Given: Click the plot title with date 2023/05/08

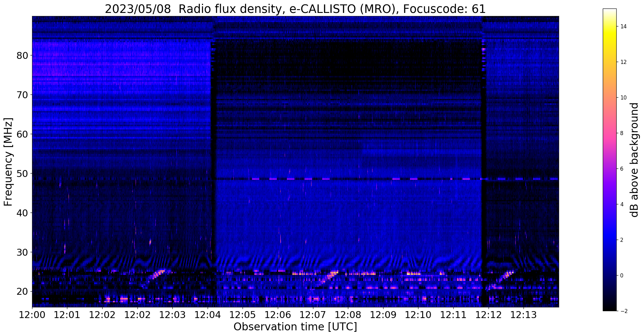Looking at the screenshot, I should pos(295,9).
